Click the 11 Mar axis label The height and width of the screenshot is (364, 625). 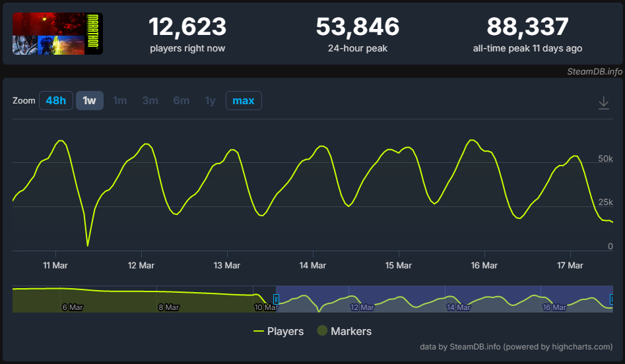[x=55, y=266]
